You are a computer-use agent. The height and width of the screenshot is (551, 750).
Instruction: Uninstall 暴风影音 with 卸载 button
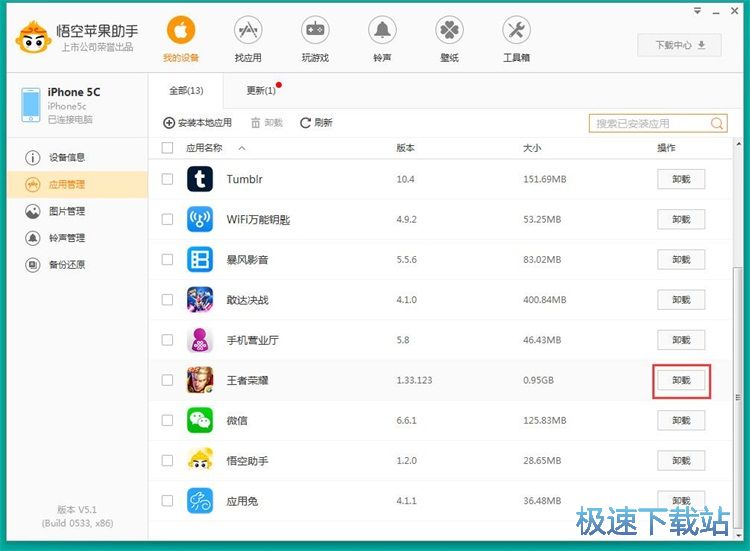681,260
